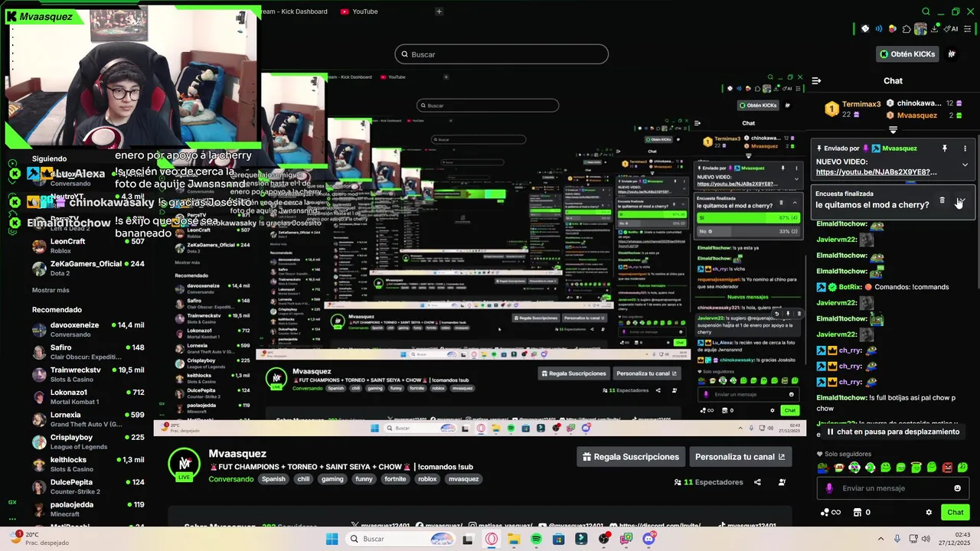Open recommended channel keithlocks

pyautogui.click(x=88, y=464)
